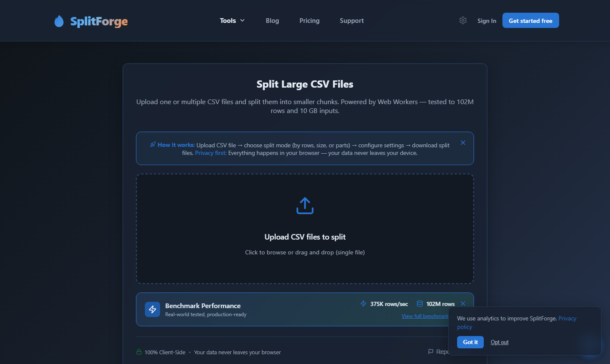Click the SplitForge droplet logo icon
The height and width of the screenshot is (364, 610).
click(x=59, y=21)
